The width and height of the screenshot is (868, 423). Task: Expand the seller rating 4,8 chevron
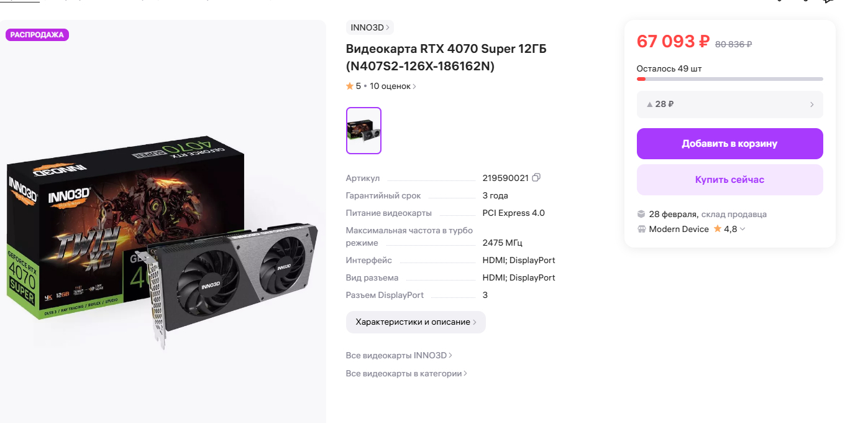click(742, 230)
